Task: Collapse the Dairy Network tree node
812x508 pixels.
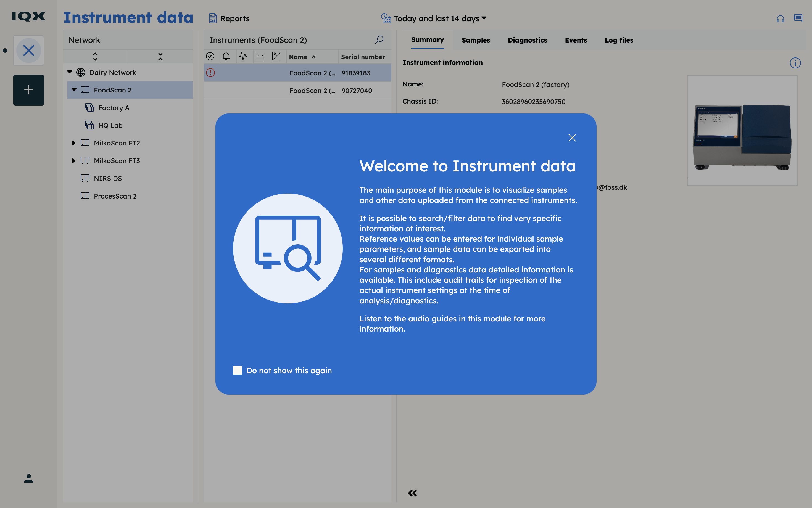Action: 70,72
